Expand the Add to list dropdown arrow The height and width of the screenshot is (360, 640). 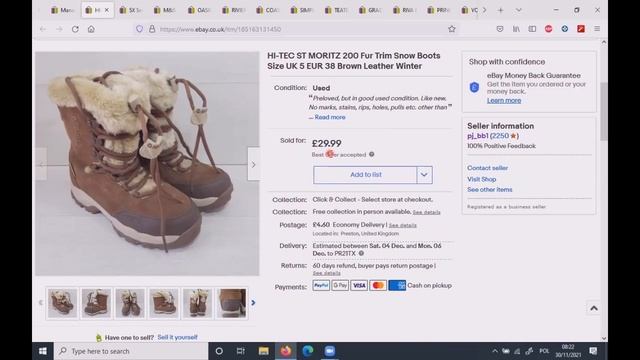click(x=424, y=175)
